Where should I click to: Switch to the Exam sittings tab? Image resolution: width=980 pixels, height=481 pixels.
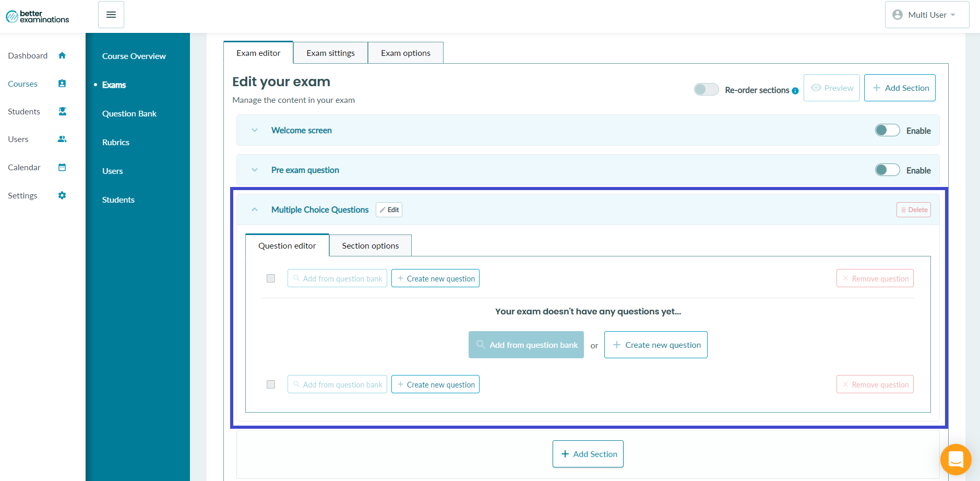[330, 53]
